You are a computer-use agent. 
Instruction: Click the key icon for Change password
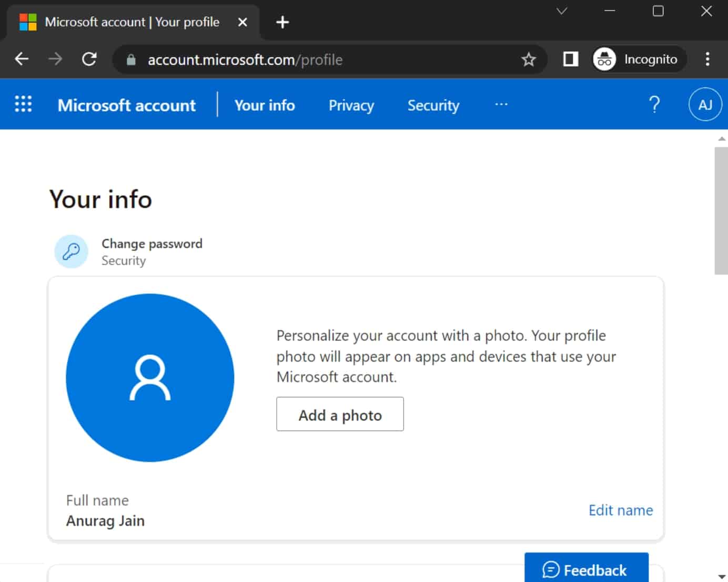tap(71, 252)
